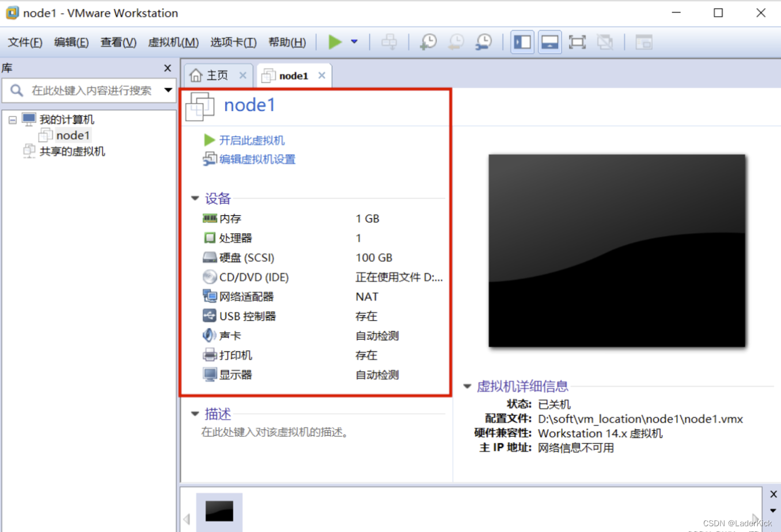Revert to snapshot toolbar icon
The image size is (781, 532).
[456, 42]
